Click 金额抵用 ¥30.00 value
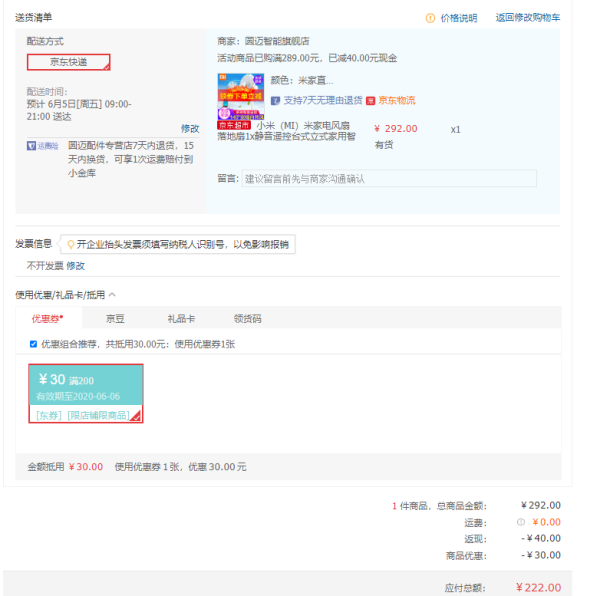This screenshot has width=600, height=596. [86, 467]
